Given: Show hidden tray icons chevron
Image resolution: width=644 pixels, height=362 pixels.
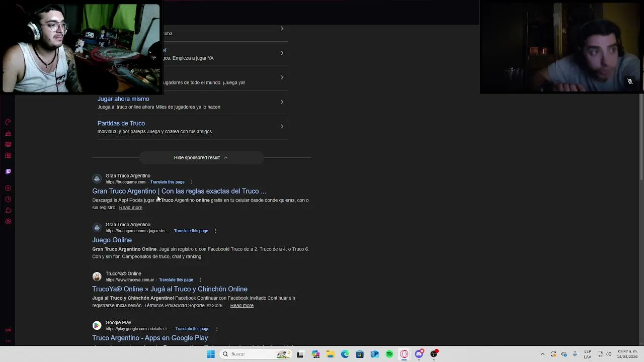Looking at the screenshot, I should (542, 354).
